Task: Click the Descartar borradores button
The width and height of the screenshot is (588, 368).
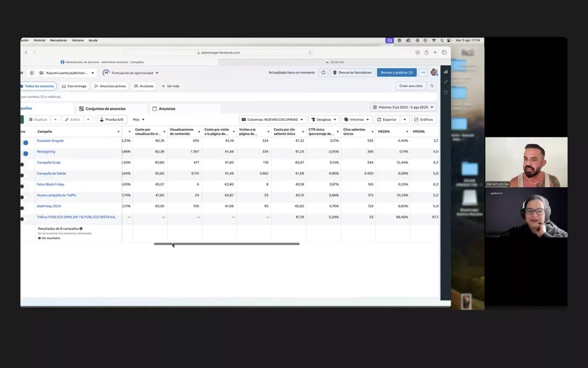Action: click(x=352, y=73)
